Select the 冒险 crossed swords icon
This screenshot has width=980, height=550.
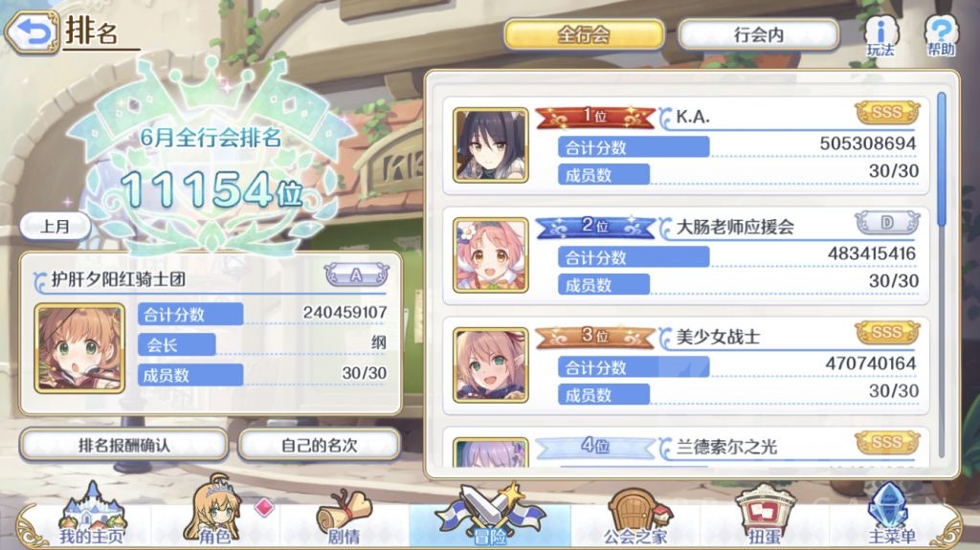490,515
